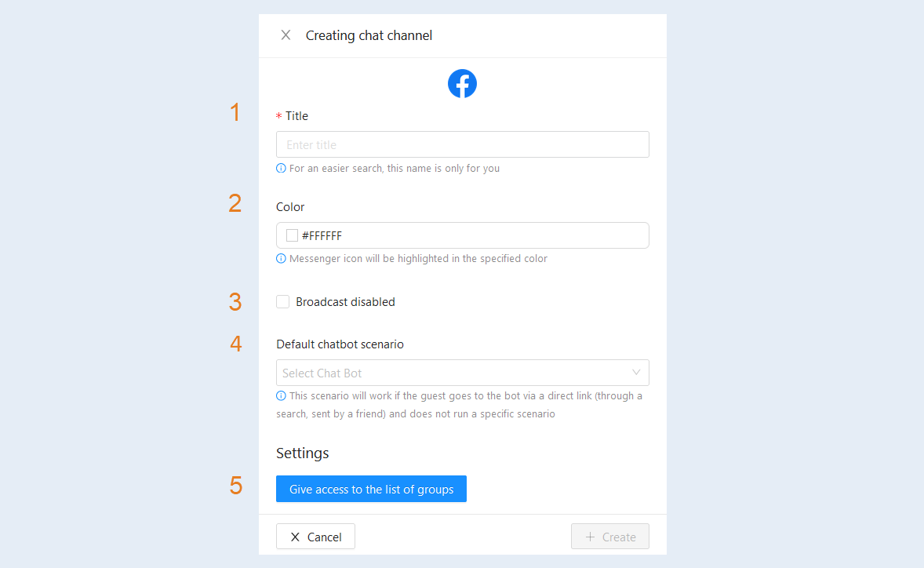This screenshot has width=924, height=568.
Task: Click Give access to the list of groups
Action: tap(371, 489)
